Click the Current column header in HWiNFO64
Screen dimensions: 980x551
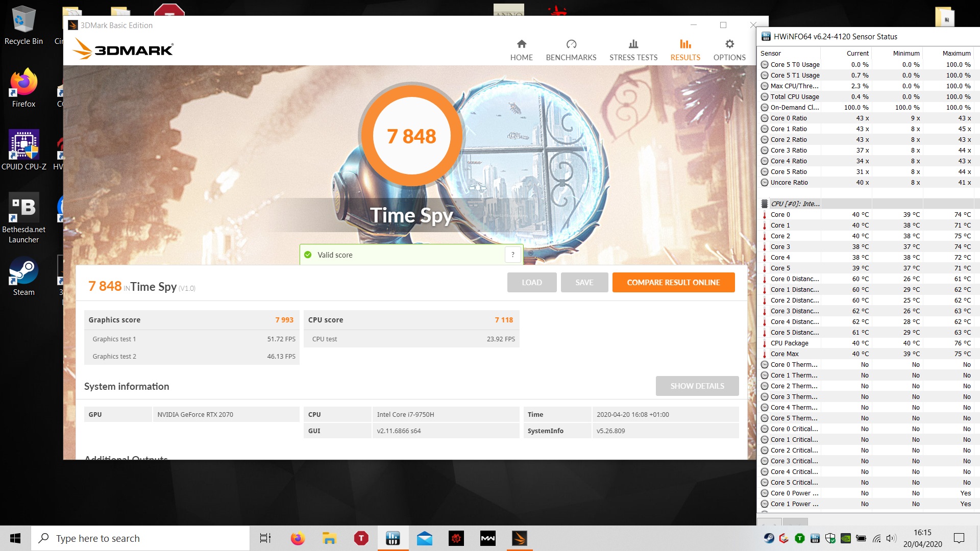click(x=846, y=53)
